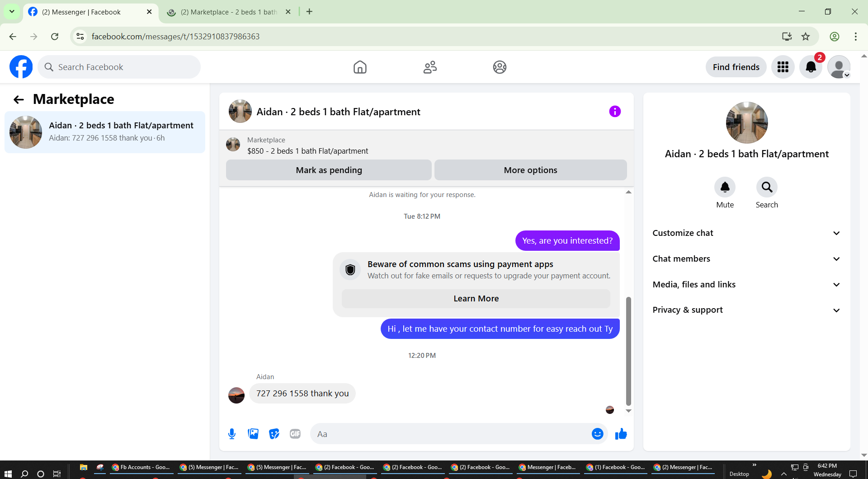The width and height of the screenshot is (868, 479).
Task: Click the $850 listing link
Action: [307, 151]
